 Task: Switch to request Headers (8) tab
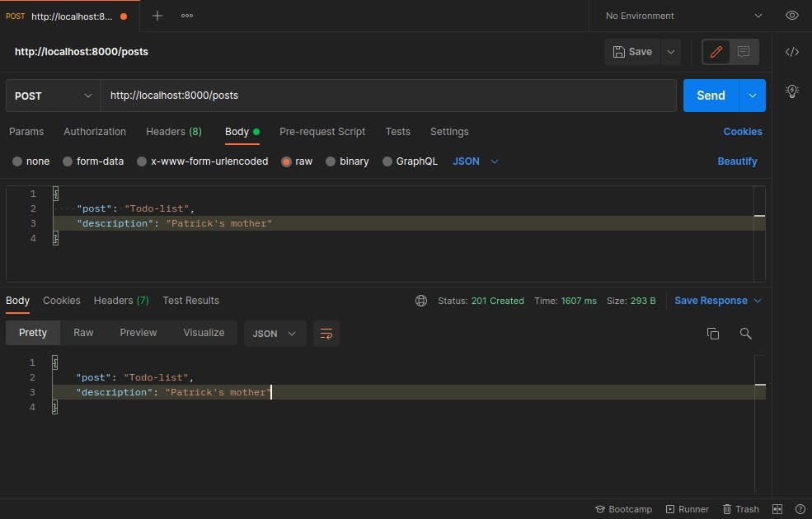[173, 132]
